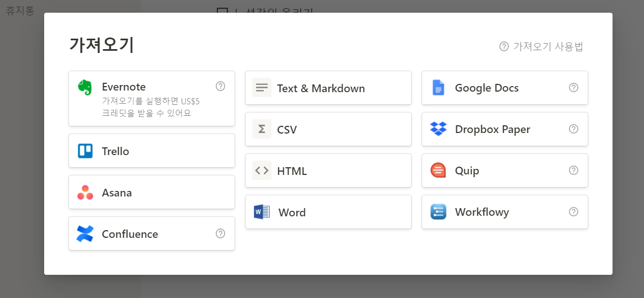Import an HTML file

[x=328, y=171]
